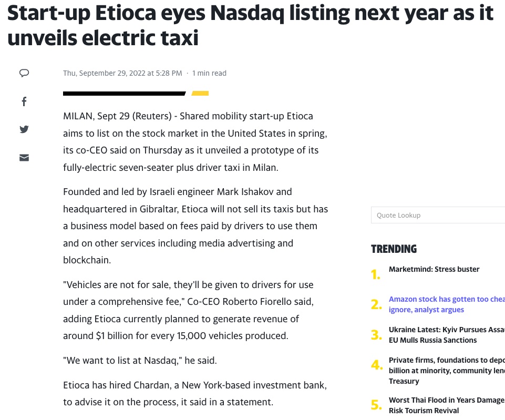Click the Quote Lookup search field

[x=438, y=215]
